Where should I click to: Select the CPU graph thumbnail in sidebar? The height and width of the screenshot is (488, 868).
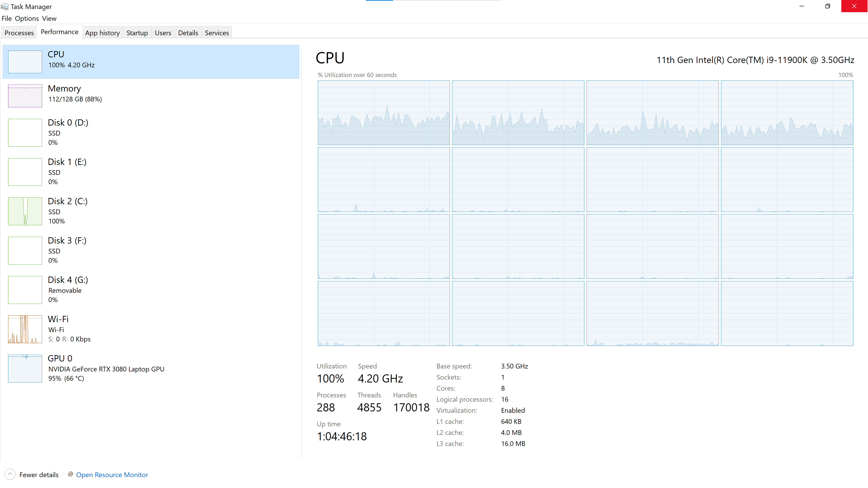click(x=25, y=62)
